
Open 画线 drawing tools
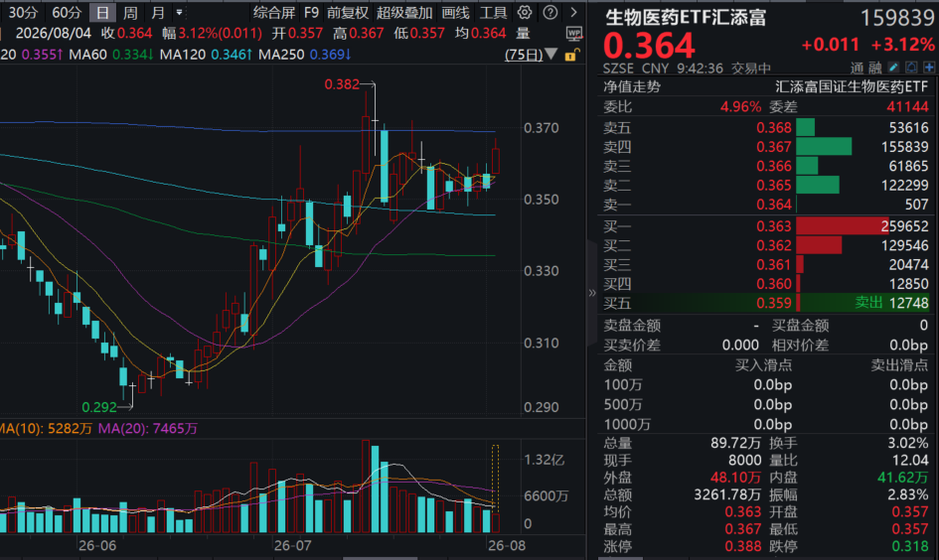[x=455, y=12]
